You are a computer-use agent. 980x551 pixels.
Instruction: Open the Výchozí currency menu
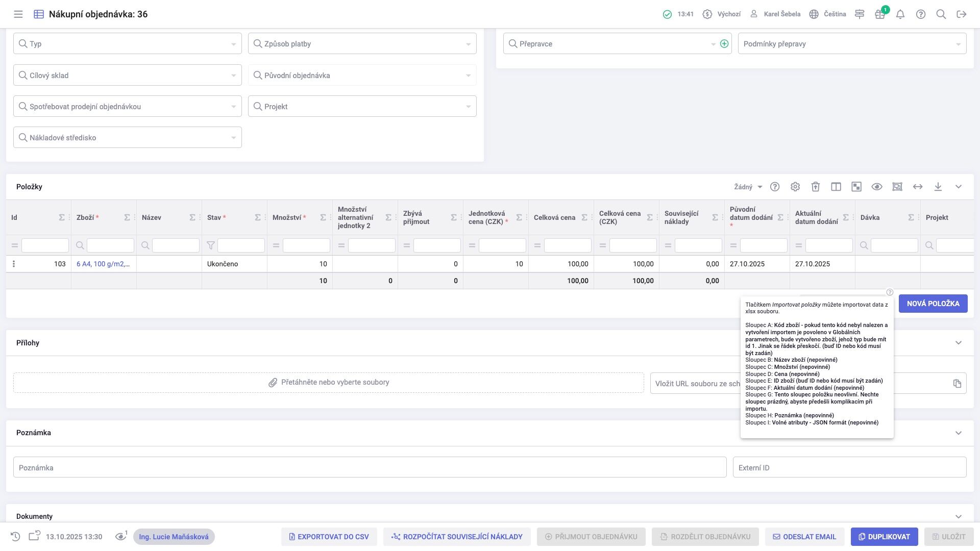tap(722, 14)
